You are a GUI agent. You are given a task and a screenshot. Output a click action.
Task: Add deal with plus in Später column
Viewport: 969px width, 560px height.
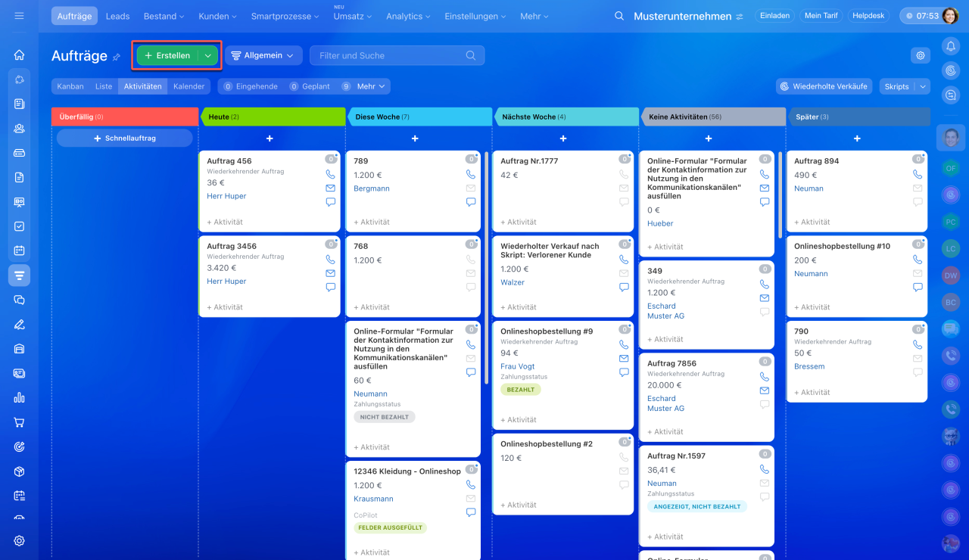click(x=857, y=138)
